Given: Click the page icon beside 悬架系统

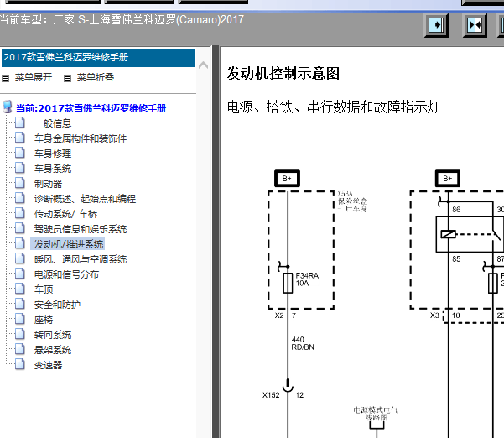Looking at the screenshot, I should (x=20, y=349).
